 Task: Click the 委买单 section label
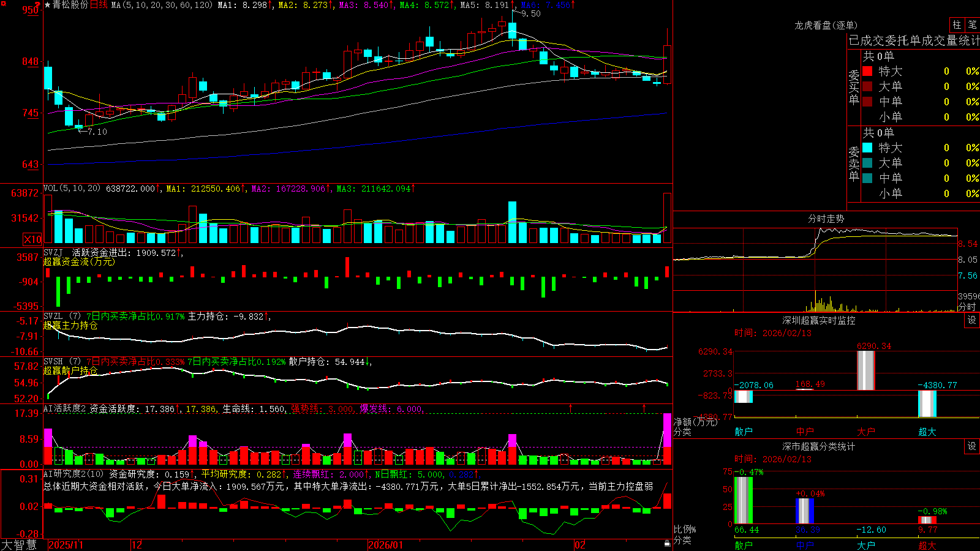[x=854, y=87]
